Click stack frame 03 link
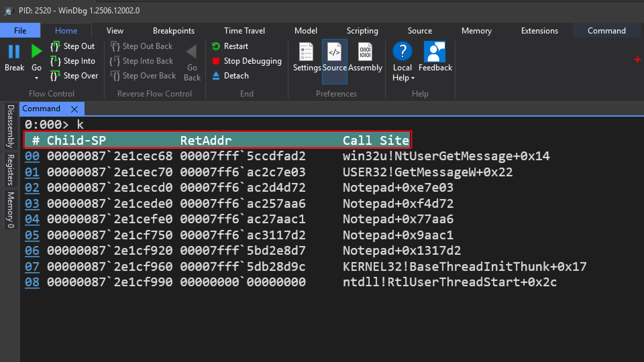644x362 pixels. coord(32,204)
